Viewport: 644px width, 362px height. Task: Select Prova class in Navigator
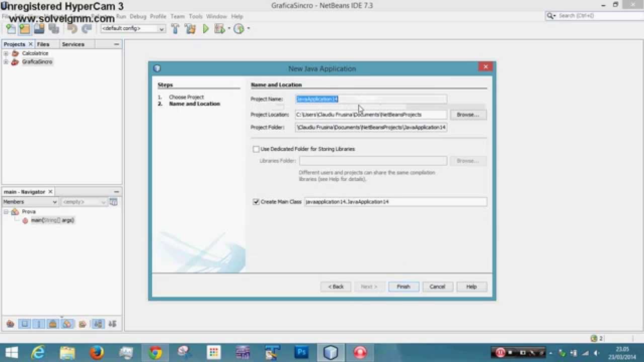tap(29, 212)
